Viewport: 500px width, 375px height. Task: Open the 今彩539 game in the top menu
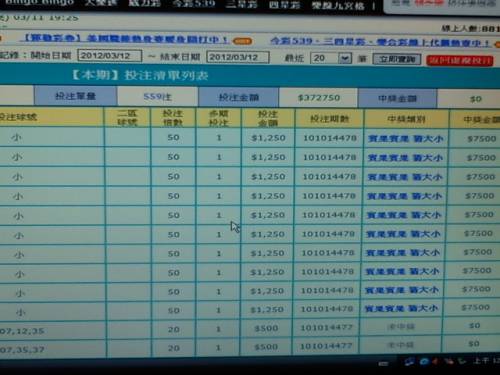click(194, 4)
